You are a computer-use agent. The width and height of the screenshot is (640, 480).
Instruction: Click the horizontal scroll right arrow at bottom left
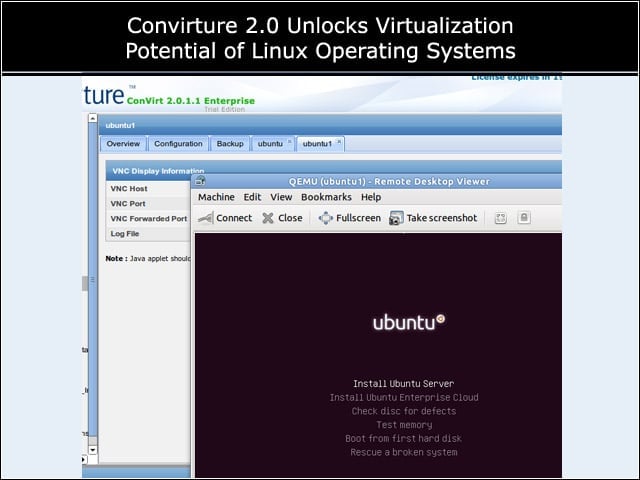[x=84, y=459]
